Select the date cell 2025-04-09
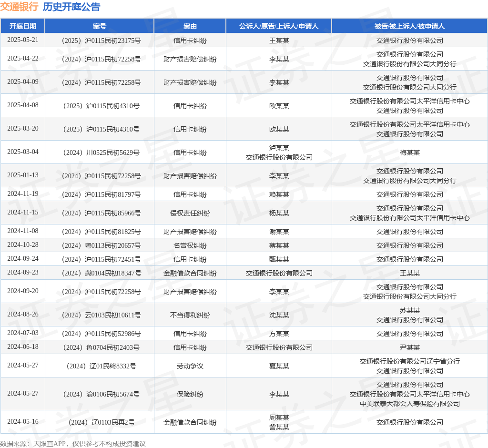 pos(23,82)
